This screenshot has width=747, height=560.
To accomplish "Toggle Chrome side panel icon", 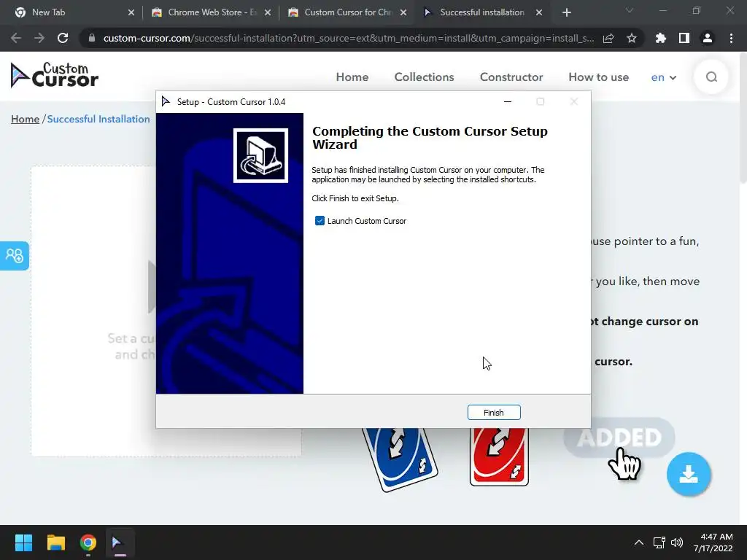I will [684, 38].
